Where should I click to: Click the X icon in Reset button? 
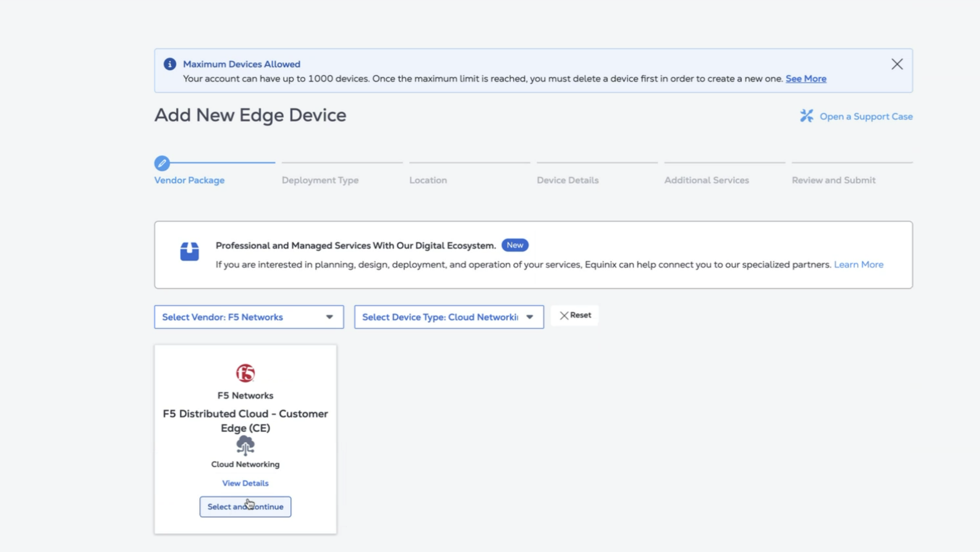[x=564, y=315]
